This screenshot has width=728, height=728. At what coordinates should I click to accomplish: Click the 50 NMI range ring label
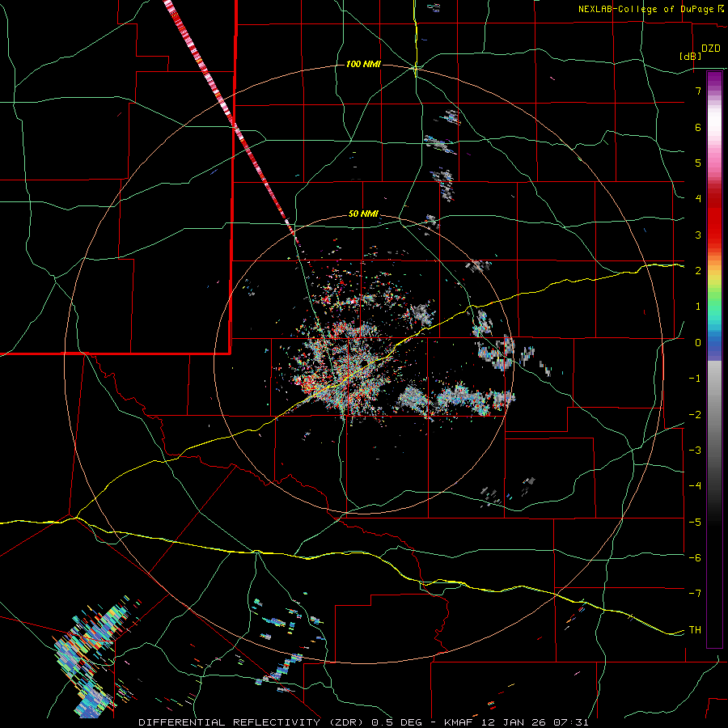[x=363, y=214]
